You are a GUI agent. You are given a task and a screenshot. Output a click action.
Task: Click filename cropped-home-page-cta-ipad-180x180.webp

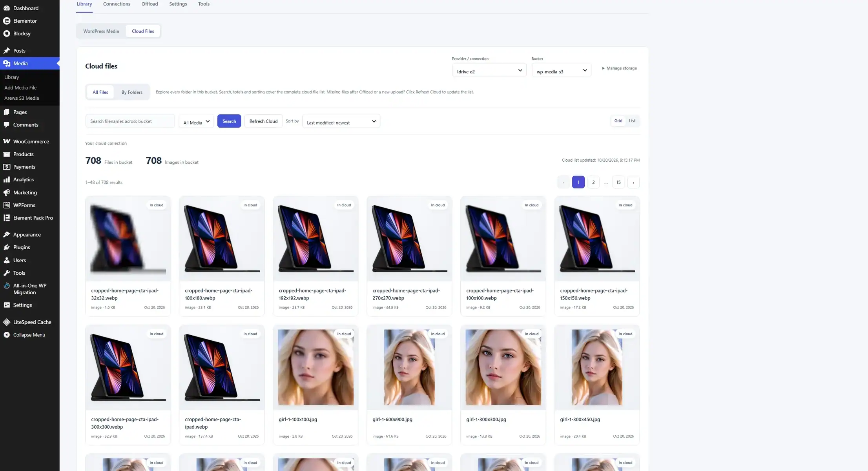[219, 294]
